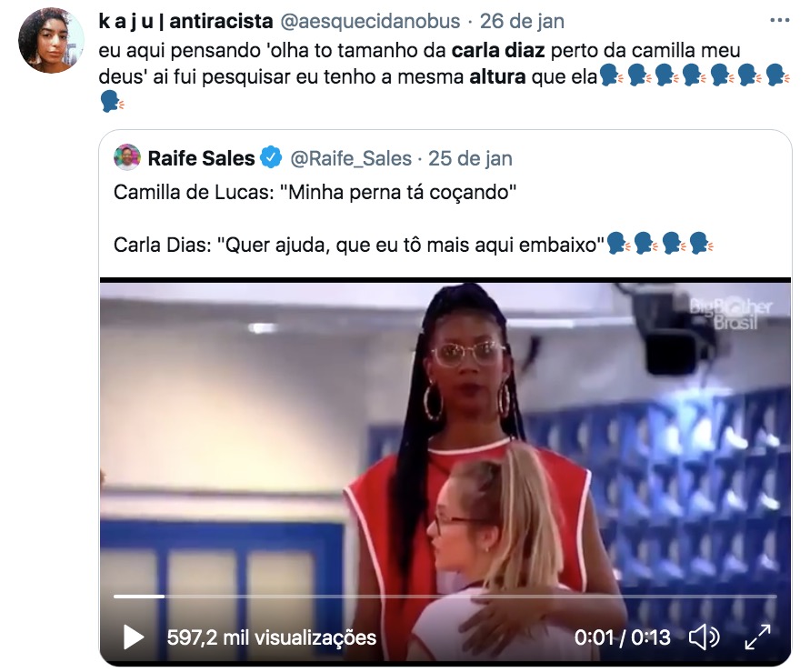810x672 pixels.
Task: Click the Big Brother Brasil watermark
Action: click(x=732, y=314)
